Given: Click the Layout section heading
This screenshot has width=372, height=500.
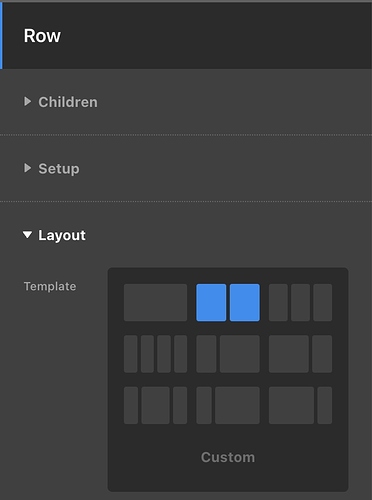Looking at the screenshot, I should pos(62,235).
